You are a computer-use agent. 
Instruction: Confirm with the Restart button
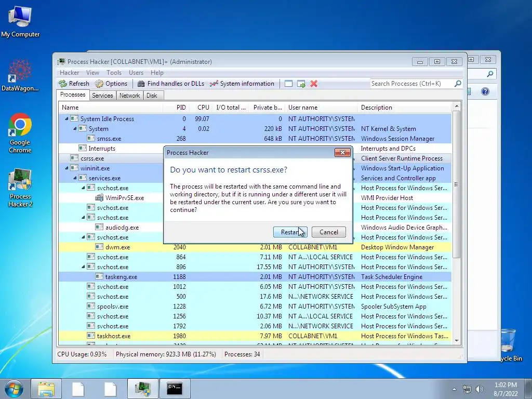point(290,232)
